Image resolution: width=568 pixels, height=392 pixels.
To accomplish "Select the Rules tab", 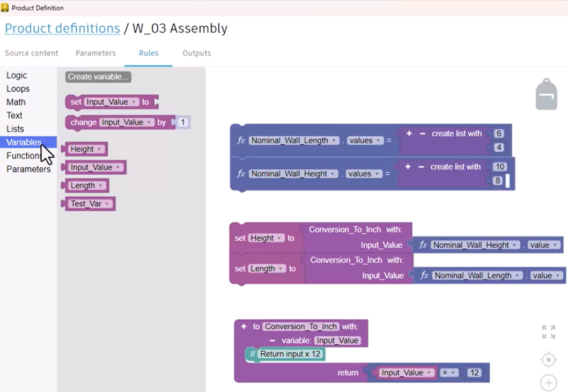I will pos(149,53).
